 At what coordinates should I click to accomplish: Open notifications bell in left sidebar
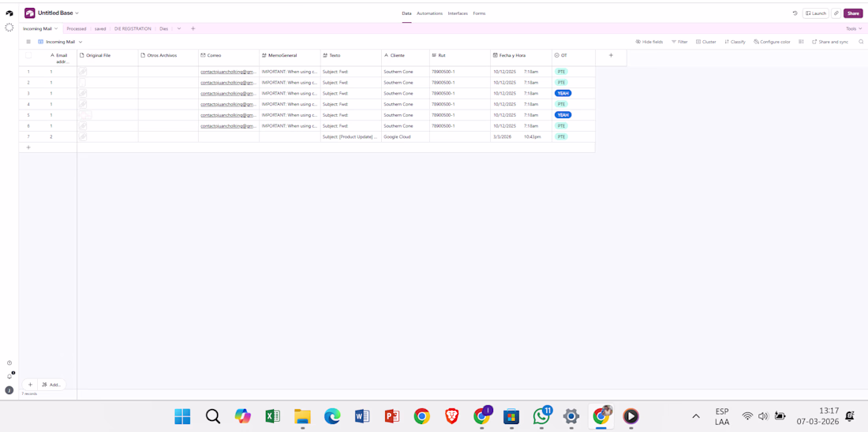click(9, 376)
